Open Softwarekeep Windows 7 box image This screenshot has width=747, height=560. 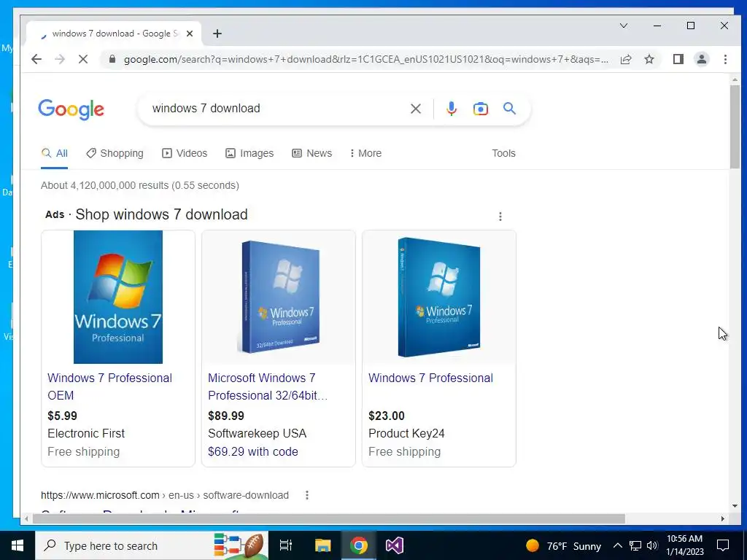(279, 297)
